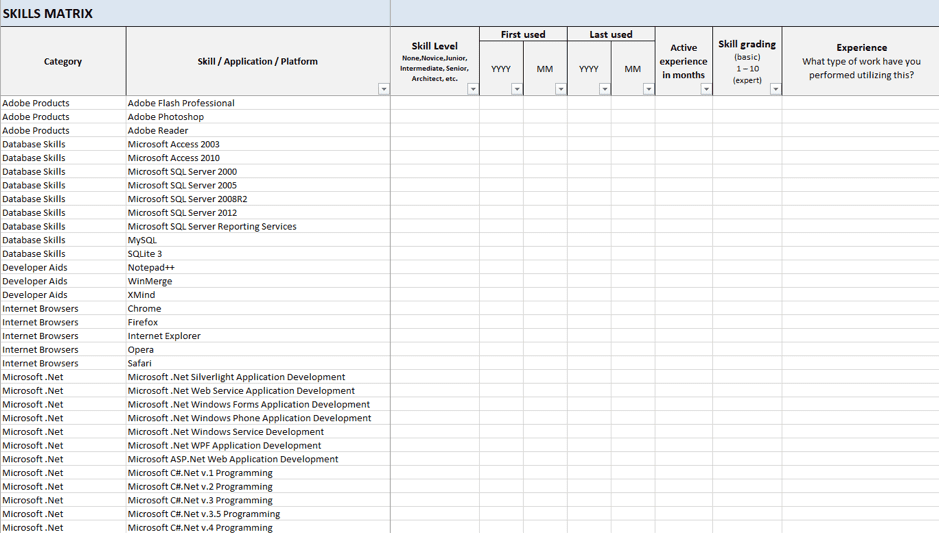Open the First used YYYY filter dropdown
Viewport: 939px width, 533px height.
(517, 89)
